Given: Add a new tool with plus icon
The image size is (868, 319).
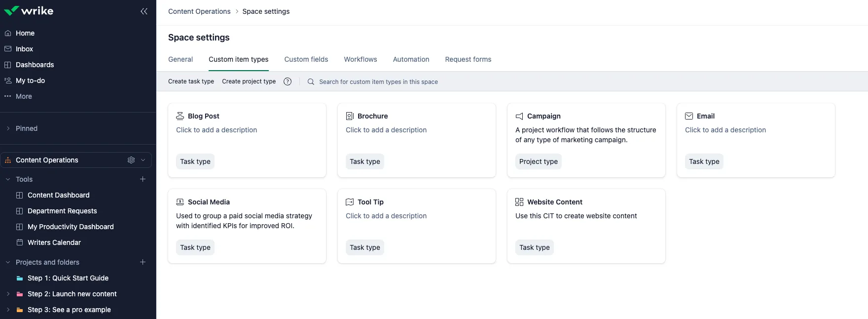Looking at the screenshot, I should 143,179.
